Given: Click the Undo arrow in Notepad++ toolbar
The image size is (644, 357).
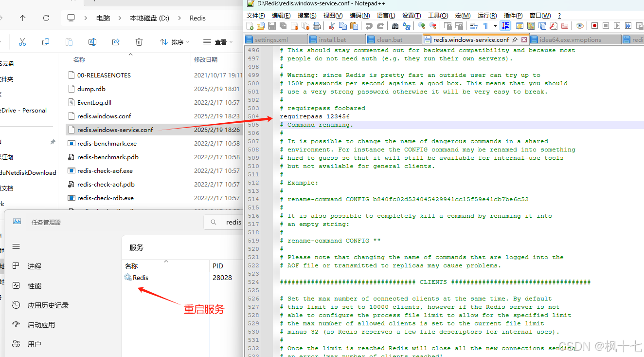Looking at the screenshot, I should tap(369, 26).
